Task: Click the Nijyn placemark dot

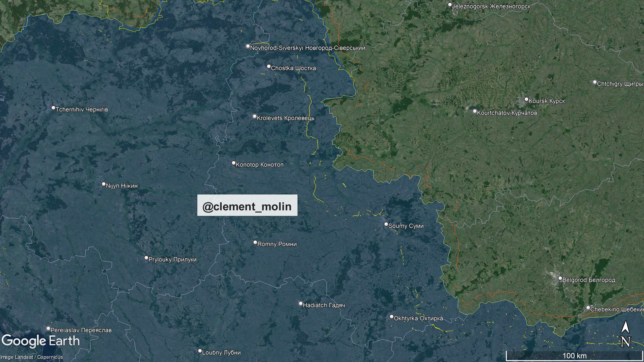Action: (104, 184)
